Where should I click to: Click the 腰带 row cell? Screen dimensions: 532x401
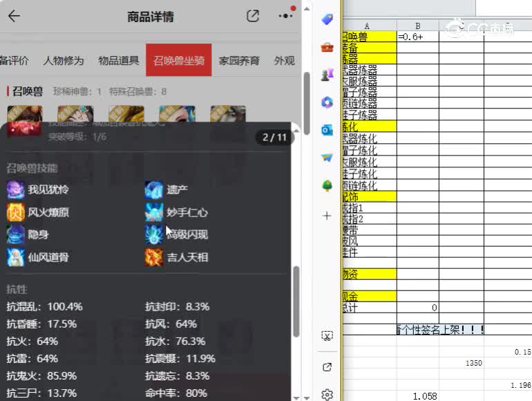(x=369, y=230)
